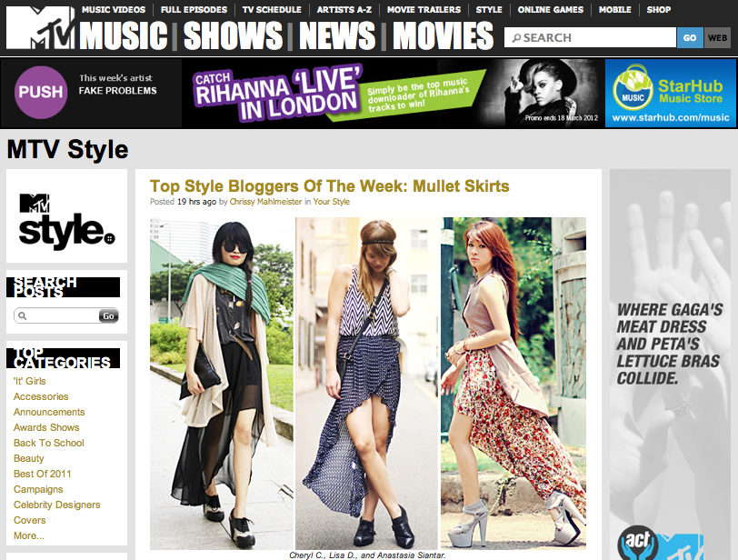
Task: Click the MTV Style page heading
Action: 67,149
